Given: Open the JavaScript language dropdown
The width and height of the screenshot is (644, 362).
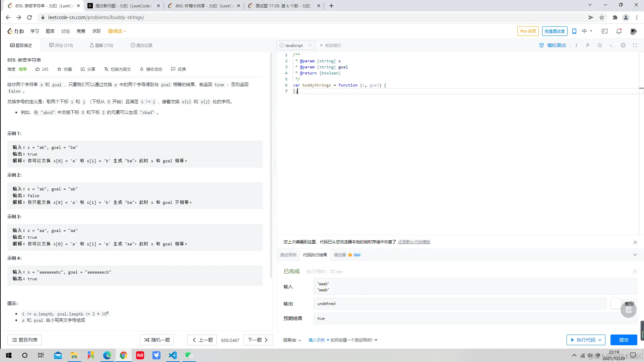Looking at the screenshot, I should 296,45.
